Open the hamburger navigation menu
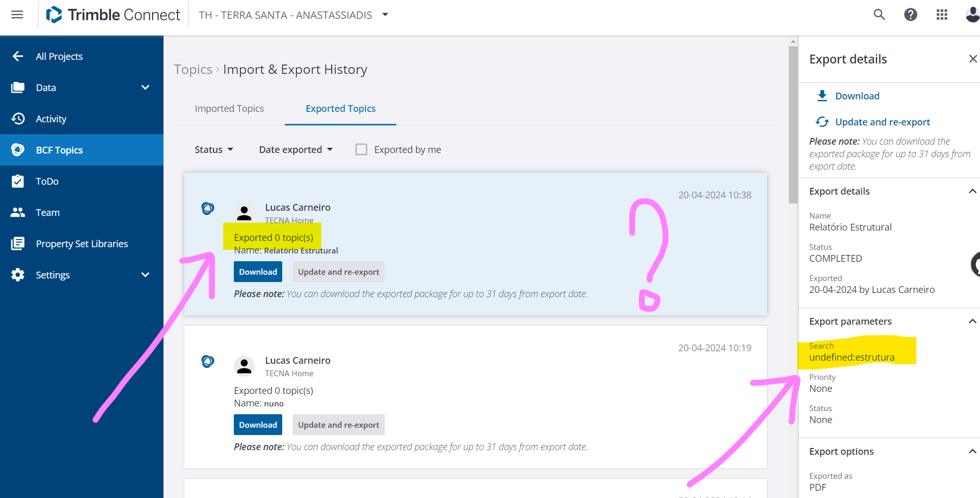 tap(17, 15)
